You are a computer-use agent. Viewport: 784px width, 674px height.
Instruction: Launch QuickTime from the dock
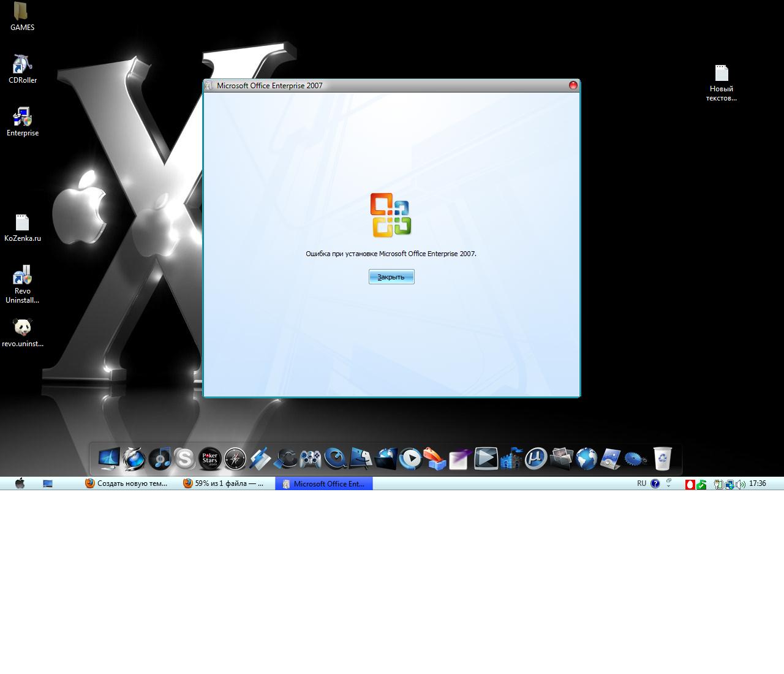pos(336,458)
